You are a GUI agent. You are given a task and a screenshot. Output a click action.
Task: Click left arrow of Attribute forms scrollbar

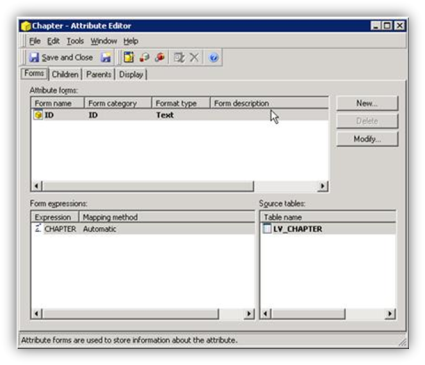click(36, 186)
